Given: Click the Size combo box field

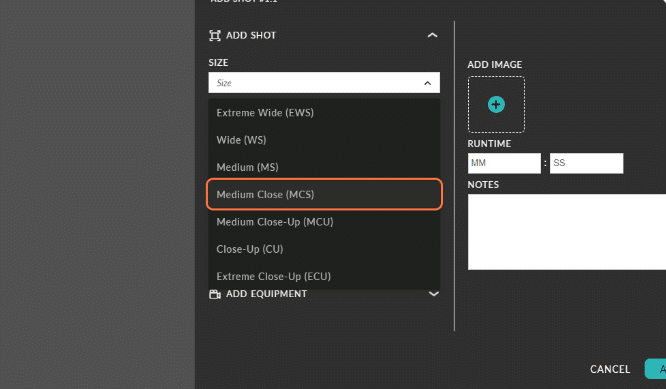Looking at the screenshot, I should point(324,83).
